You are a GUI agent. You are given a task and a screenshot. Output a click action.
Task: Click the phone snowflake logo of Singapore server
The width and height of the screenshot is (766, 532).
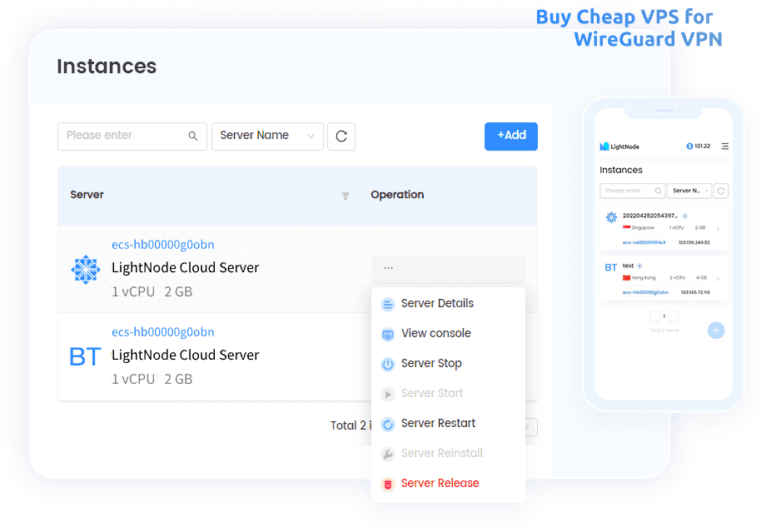611,217
